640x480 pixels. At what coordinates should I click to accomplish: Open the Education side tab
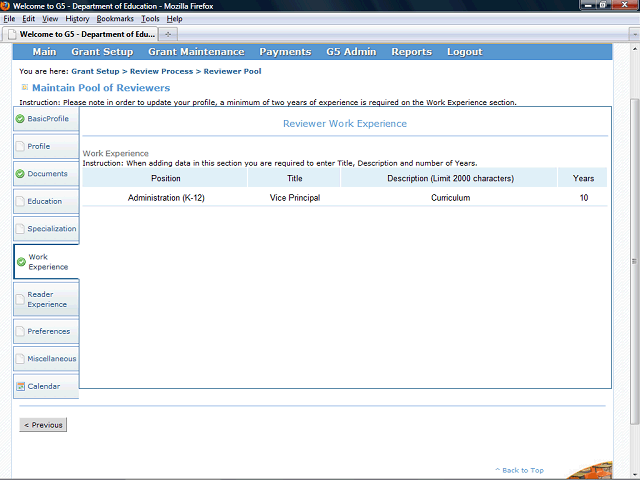pyautogui.click(x=46, y=201)
